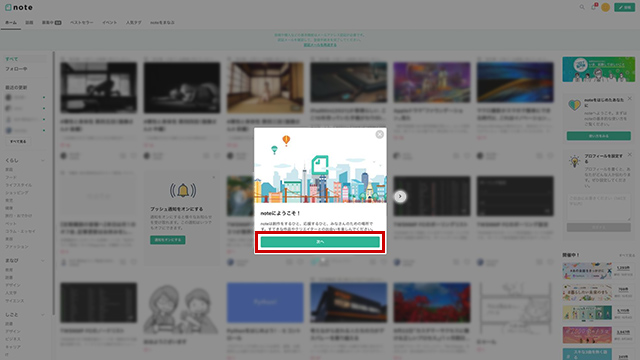Collapse the まなび category section
Screen dimensions: 640x360
point(43,260)
